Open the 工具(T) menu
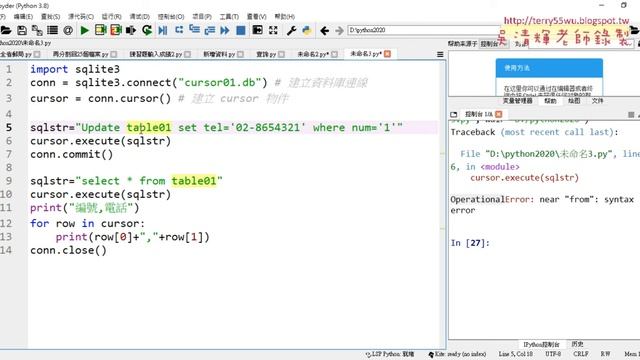640x360 pixels. pos(229,17)
